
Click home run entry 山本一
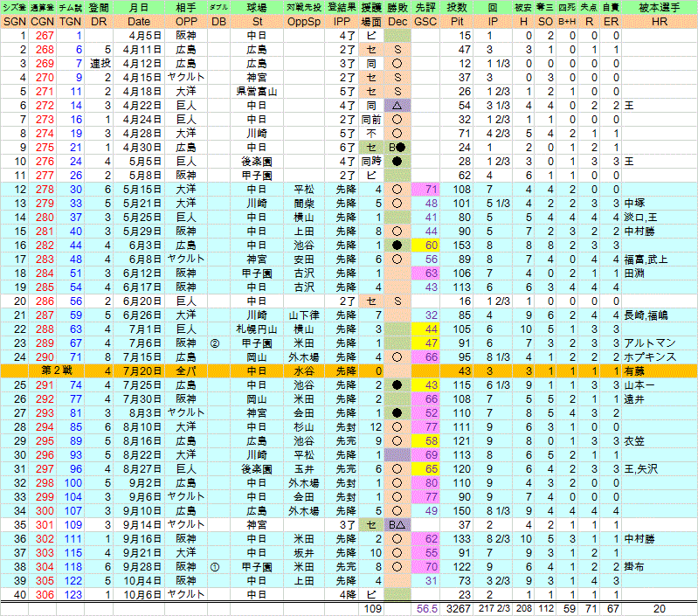639,385
